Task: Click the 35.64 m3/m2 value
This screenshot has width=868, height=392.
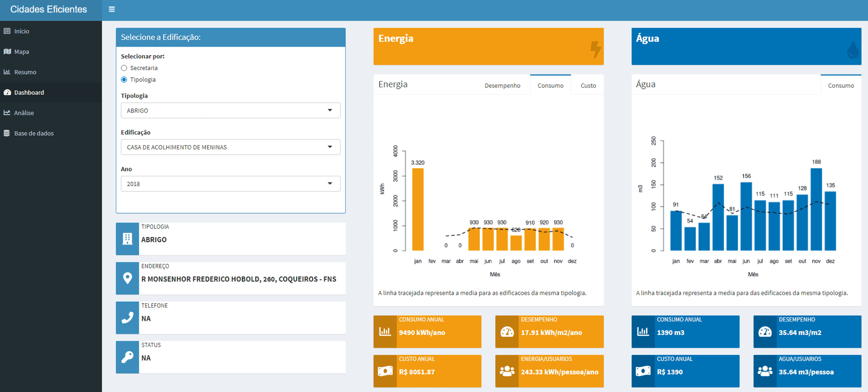Action: coord(800,333)
